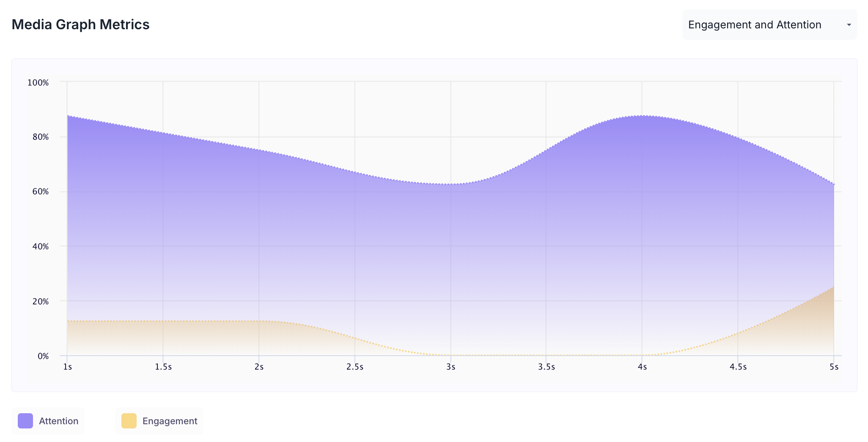This screenshot has height=442, width=868.
Task: Click the purple Attention legend swatch
Action: coord(25,421)
